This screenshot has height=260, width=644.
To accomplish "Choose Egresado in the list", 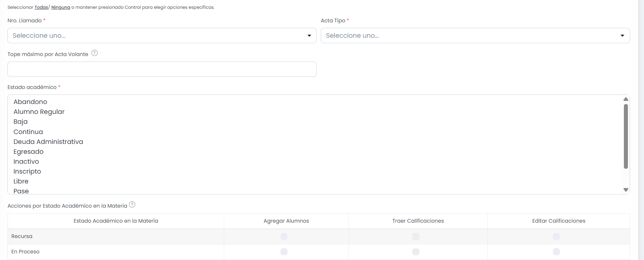I will [x=29, y=152].
